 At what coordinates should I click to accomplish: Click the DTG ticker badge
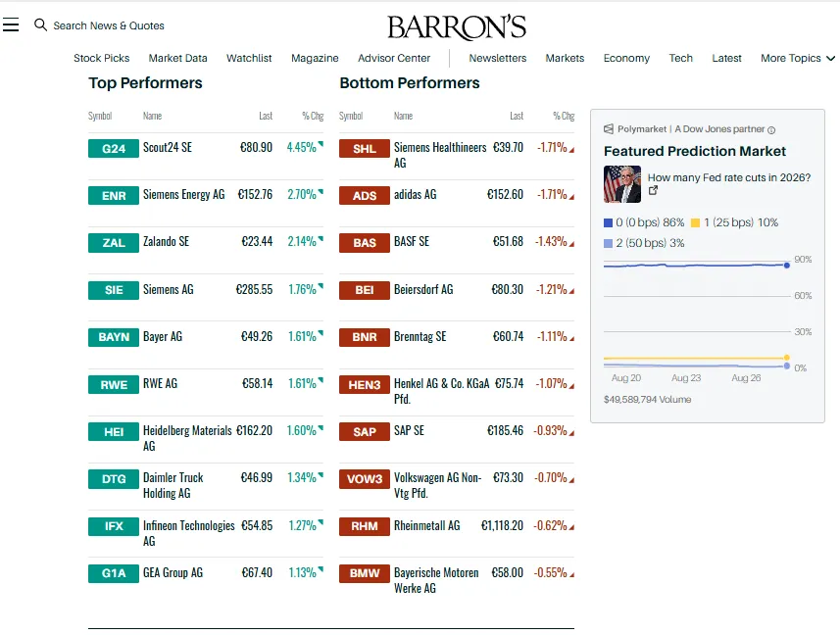114,478
